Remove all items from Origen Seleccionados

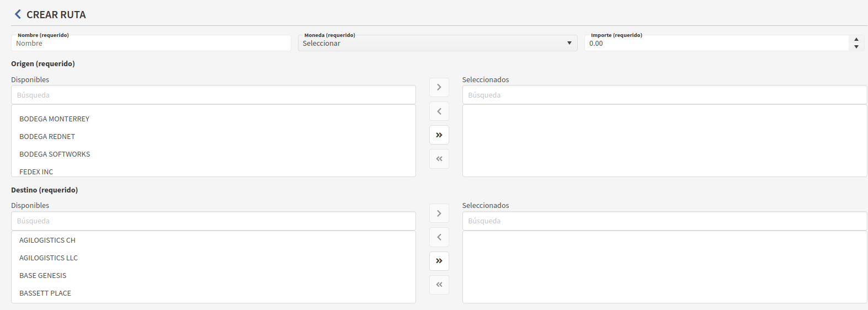click(x=439, y=159)
